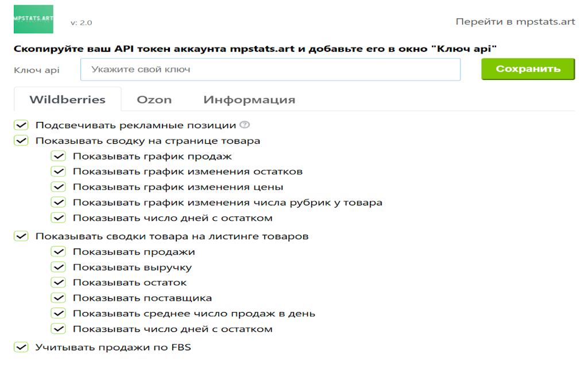The height and width of the screenshot is (368, 588).
Task: Uncheck Показывать среднее число продаж в день
Action: [59, 313]
